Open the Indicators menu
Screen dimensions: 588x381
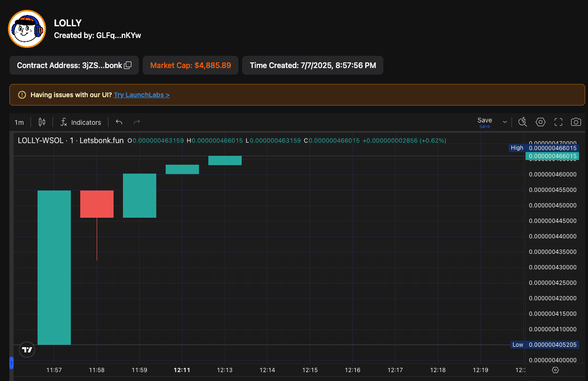pyautogui.click(x=81, y=122)
